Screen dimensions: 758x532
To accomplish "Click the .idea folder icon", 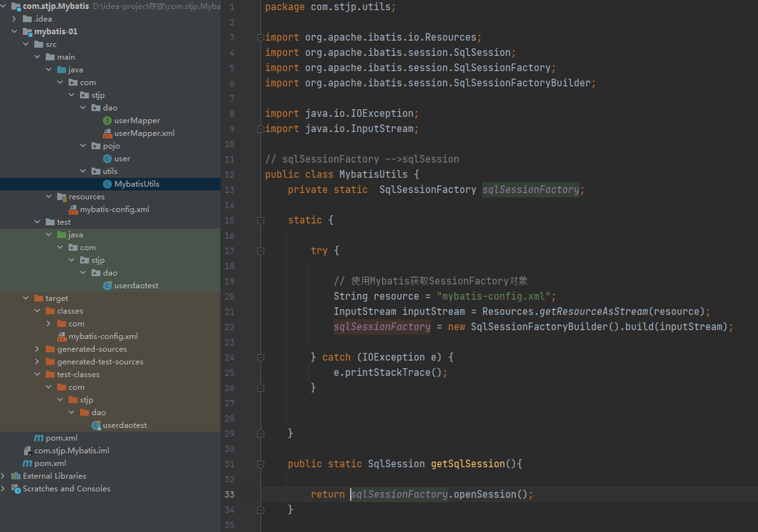I will pyautogui.click(x=27, y=19).
